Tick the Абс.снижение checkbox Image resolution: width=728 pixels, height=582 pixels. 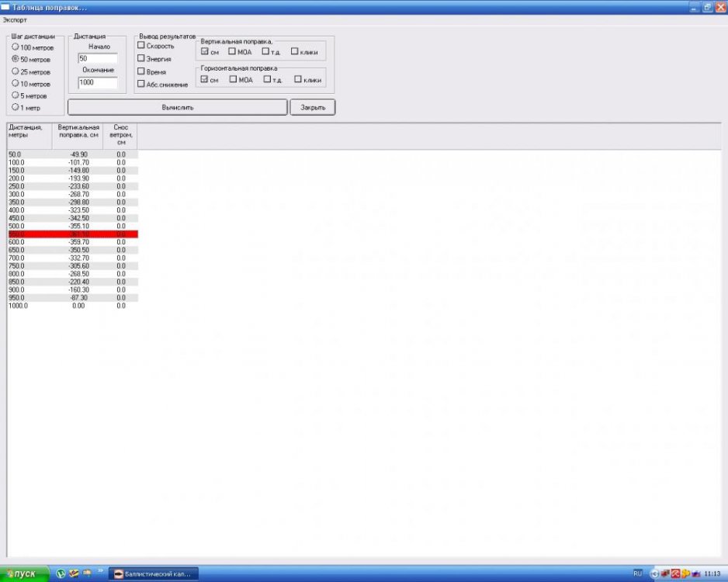point(141,84)
